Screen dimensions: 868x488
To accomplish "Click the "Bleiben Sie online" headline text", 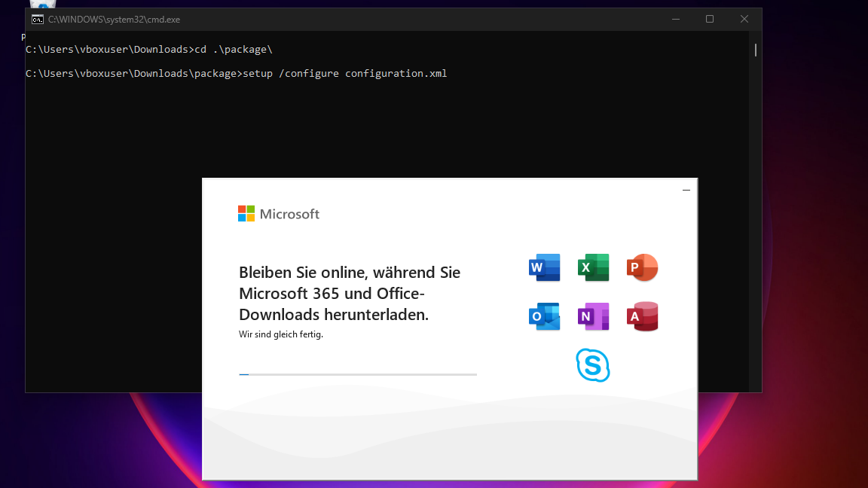I will coord(350,293).
